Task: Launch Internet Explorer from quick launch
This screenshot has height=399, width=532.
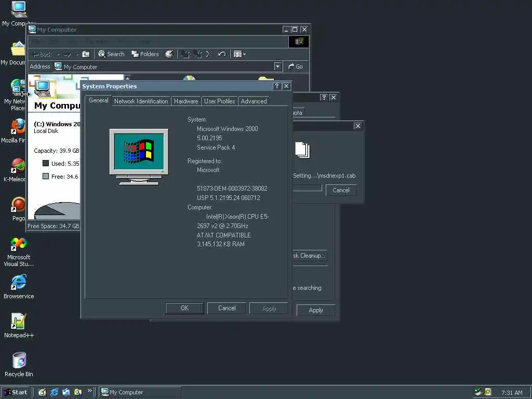Action: tap(54, 392)
